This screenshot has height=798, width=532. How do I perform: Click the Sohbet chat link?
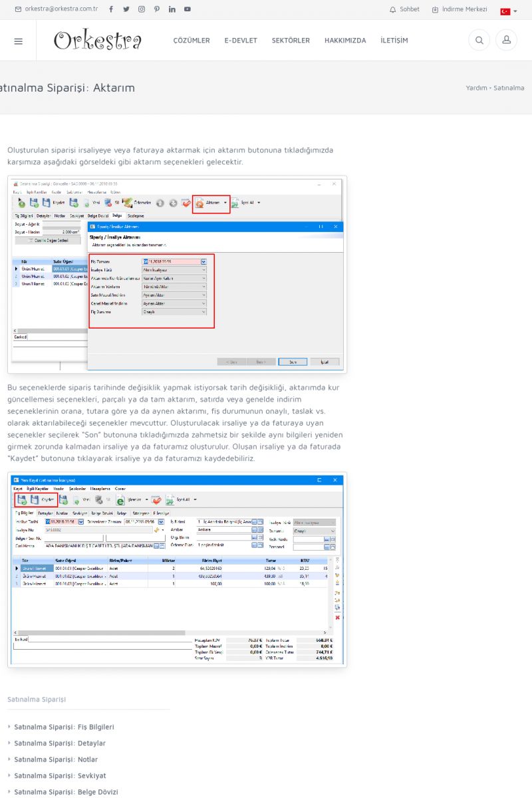pos(404,9)
